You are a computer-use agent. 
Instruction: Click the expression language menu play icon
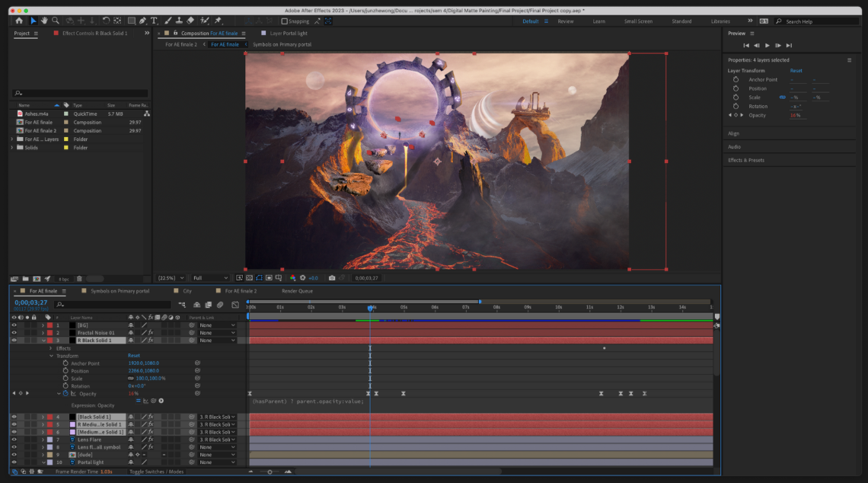coord(161,401)
